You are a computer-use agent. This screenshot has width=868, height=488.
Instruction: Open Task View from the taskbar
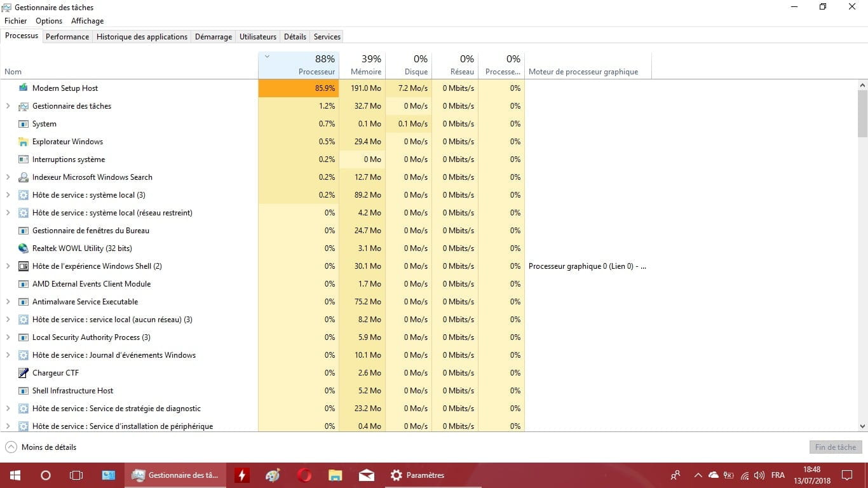pos(76,475)
